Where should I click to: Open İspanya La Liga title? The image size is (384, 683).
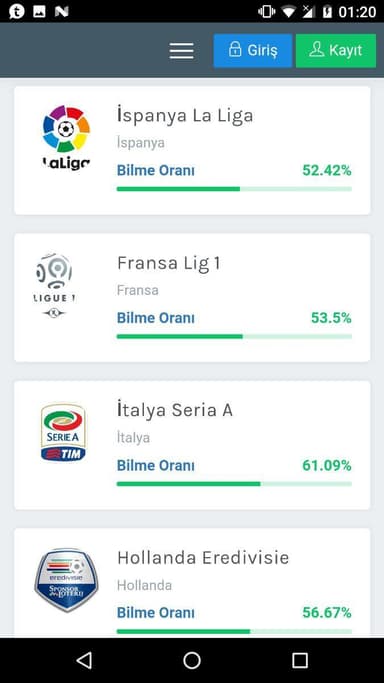185,116
